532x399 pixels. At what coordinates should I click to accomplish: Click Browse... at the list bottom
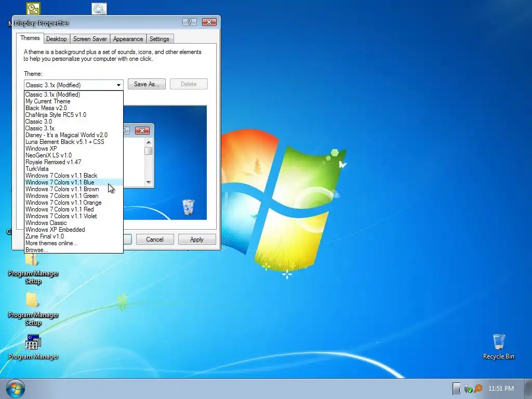point(74,250)
